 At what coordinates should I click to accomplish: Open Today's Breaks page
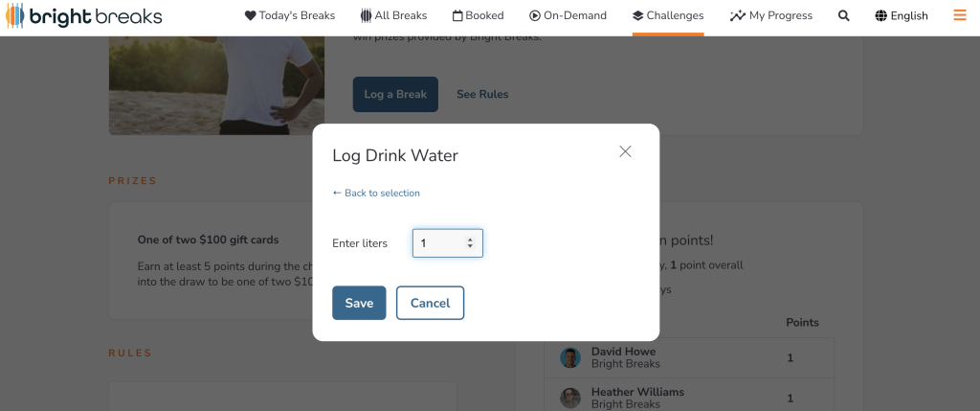click(291, 15)
